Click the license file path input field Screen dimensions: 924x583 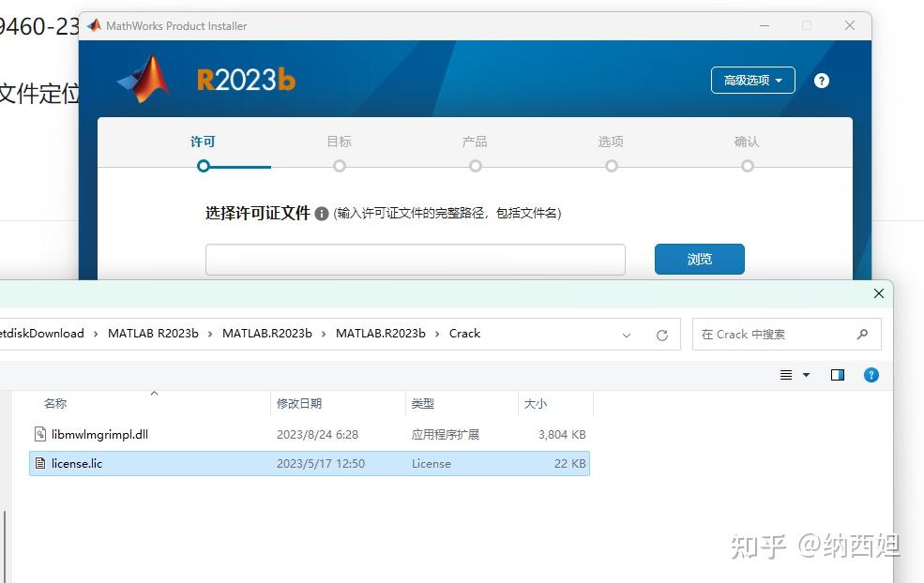pyautogui.click(x=416, y=260)
